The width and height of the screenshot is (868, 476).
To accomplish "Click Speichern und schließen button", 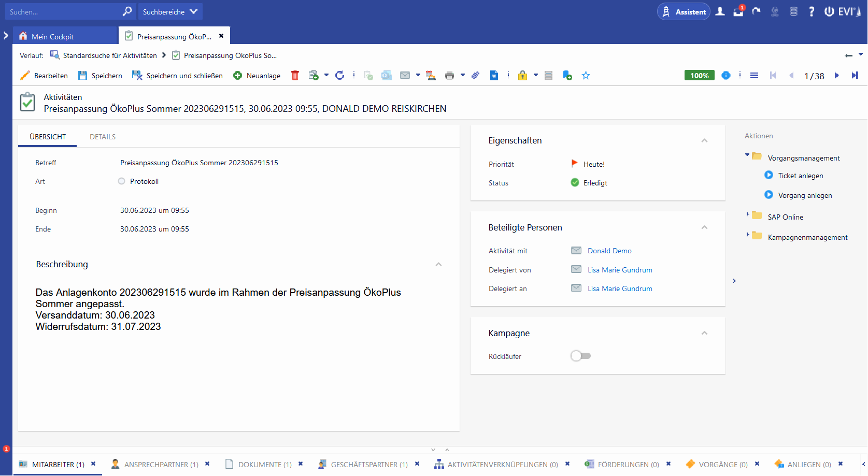I will click(178, 76).
